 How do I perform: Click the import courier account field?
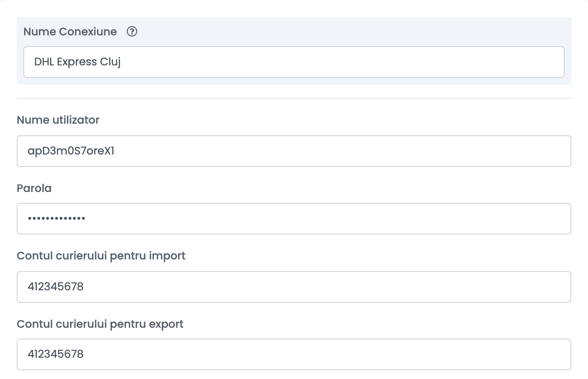click(294, 287)
